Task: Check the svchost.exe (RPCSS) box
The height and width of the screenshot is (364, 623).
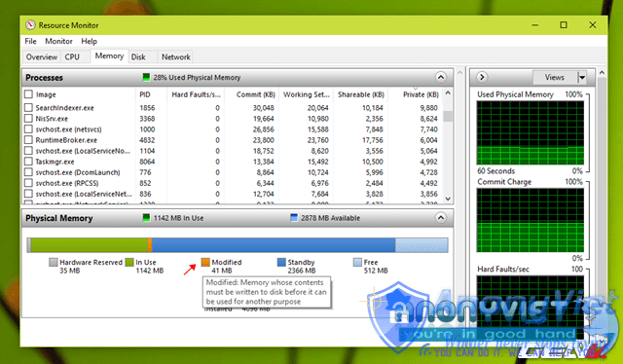Action: coord(28,183)
